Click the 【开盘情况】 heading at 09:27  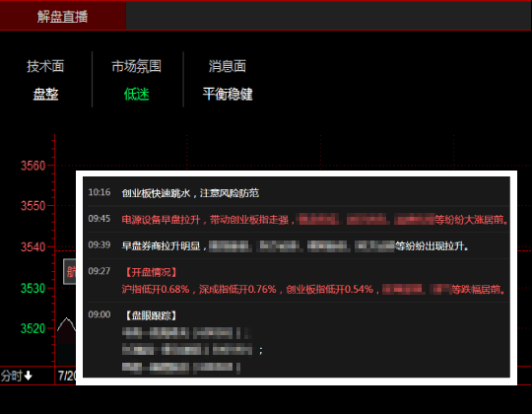[x=151, y=272]
